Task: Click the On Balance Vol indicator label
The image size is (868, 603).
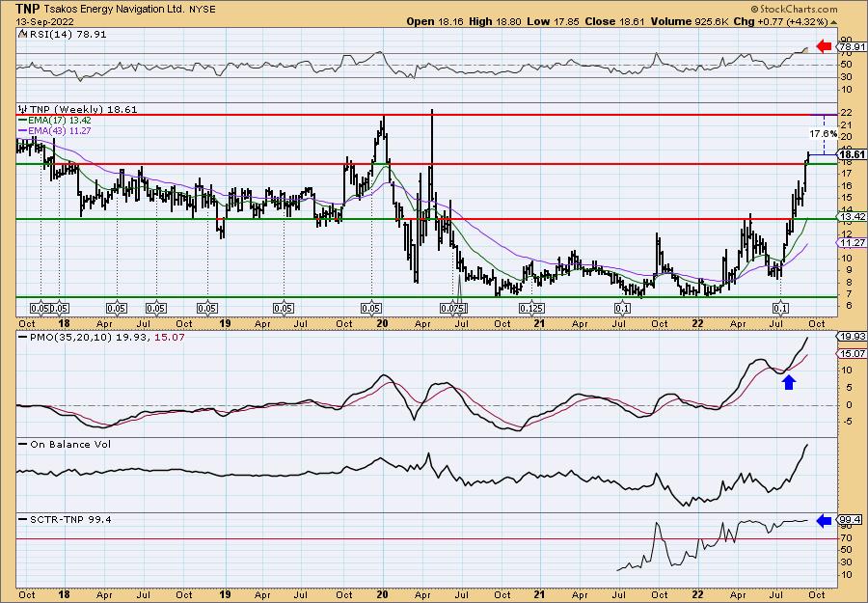Action: click(70, 444)
